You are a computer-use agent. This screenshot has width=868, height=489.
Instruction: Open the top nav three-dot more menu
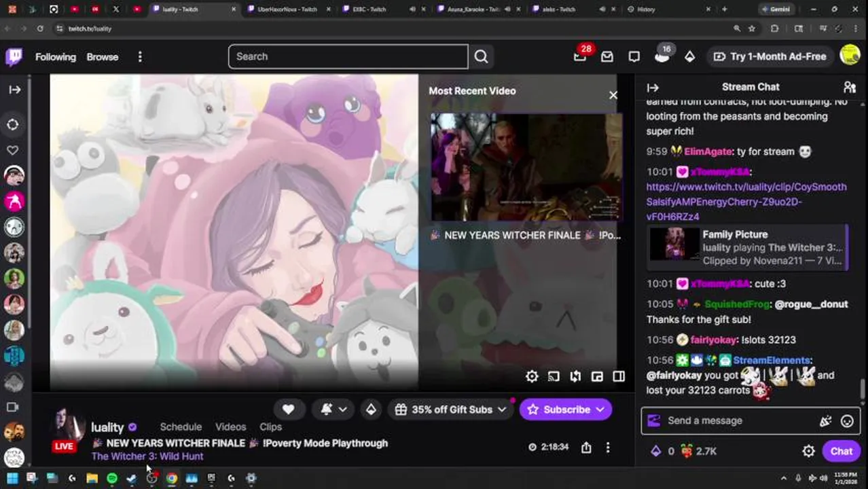tap(140, 57)
